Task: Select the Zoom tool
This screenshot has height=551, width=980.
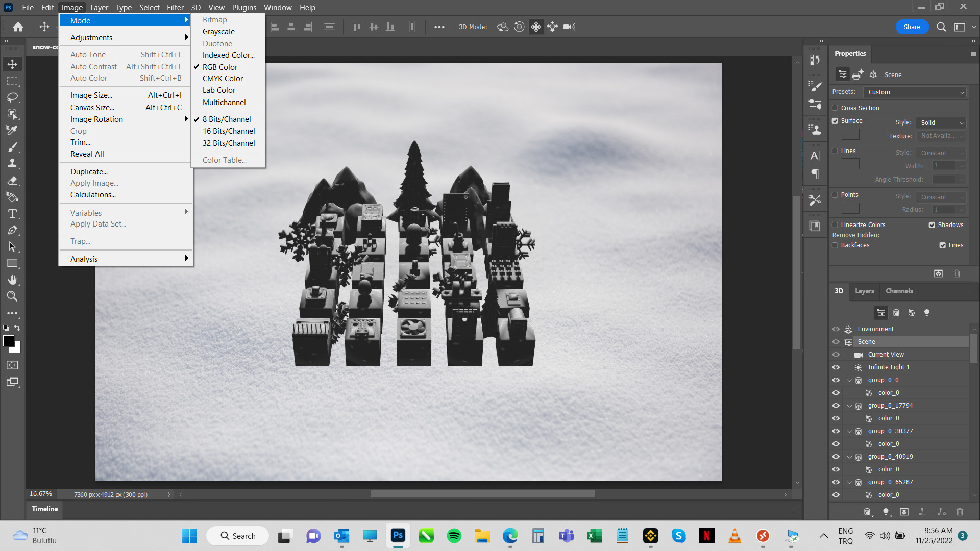Action: tap(12, 296)
